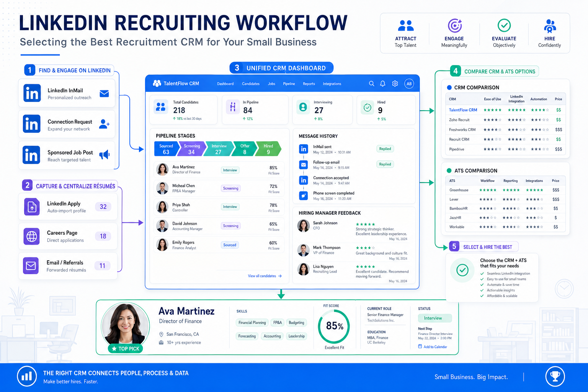Click Replied badge for InMail sent
Screen dimensions: 588x392
point(385,149)
